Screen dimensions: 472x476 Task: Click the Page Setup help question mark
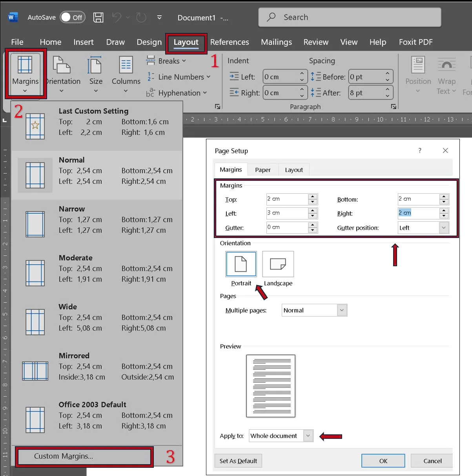[420, 151]
